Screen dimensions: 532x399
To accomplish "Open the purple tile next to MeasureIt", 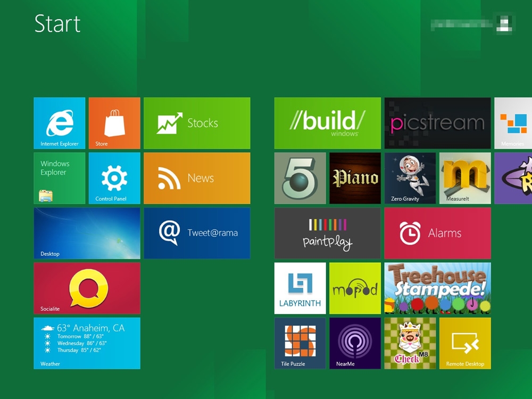I will 513,178.
